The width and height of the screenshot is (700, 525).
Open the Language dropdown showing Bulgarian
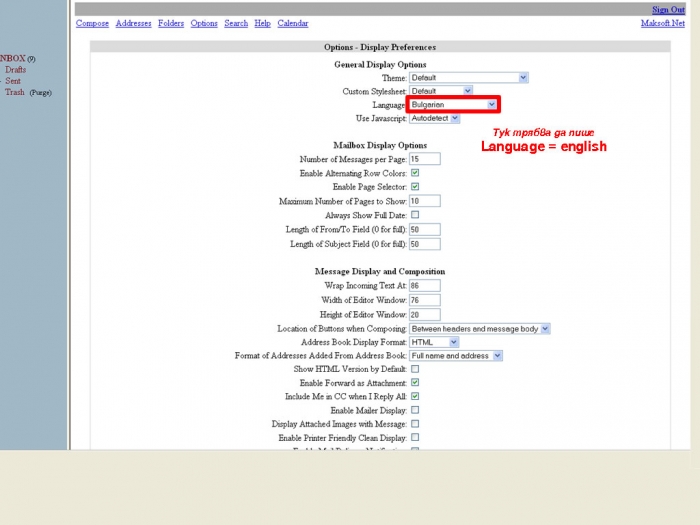click(x=452, y=105)
